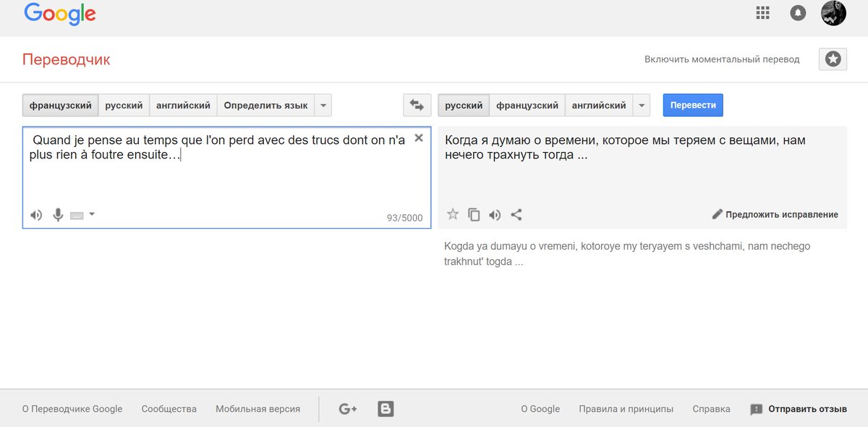Star the translation to save it
868x427 pixels.
pyautogui.click(x=453, y=214)
